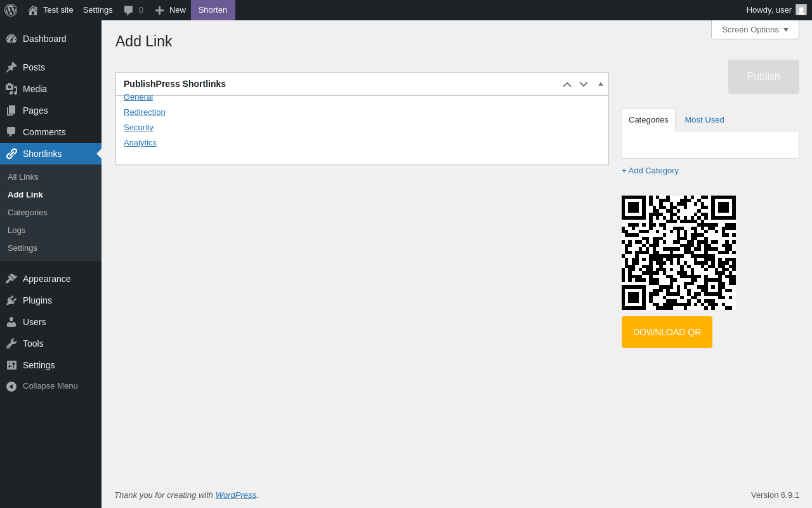The image size is (812, 508).
Task: Click the Settings sliders icon in sidebar
Action: [11, 365]
